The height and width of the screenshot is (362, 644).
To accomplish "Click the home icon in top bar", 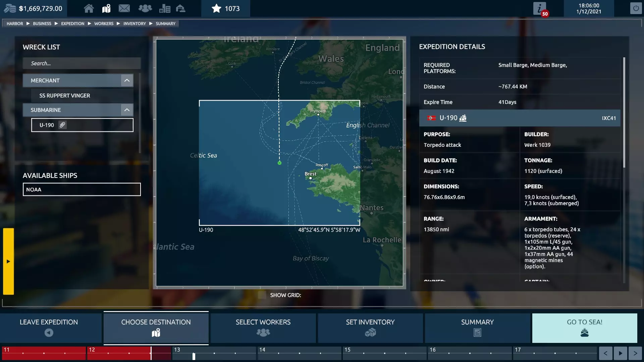I will tap(89, 8).
